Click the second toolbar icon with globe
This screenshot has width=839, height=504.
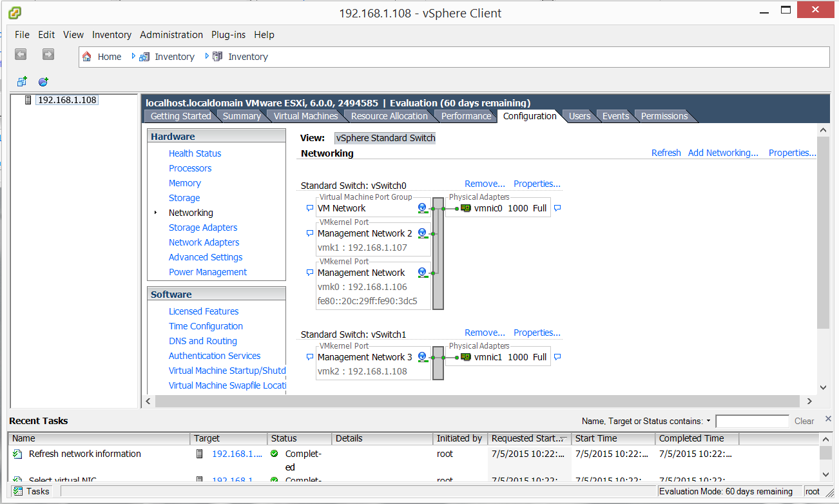click(43, 82)
